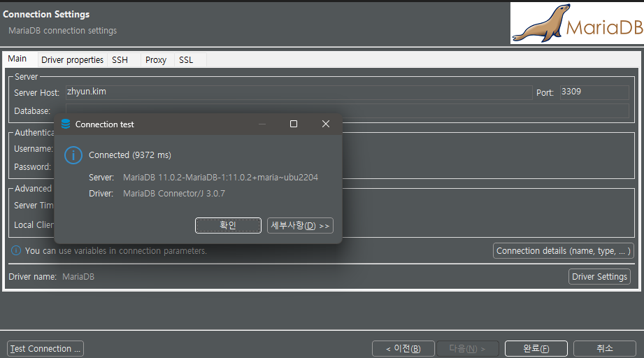Click the Driver name value MariaDB

tap(78, 277)
